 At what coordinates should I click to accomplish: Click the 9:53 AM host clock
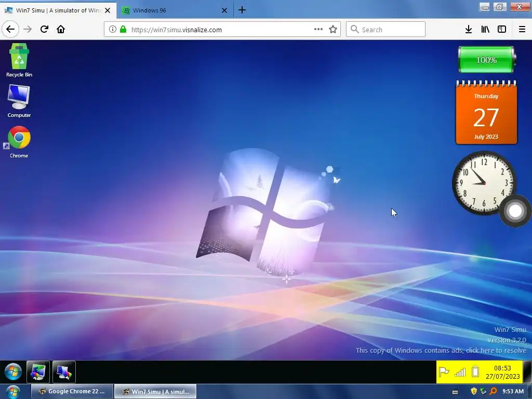coord(513,391)
